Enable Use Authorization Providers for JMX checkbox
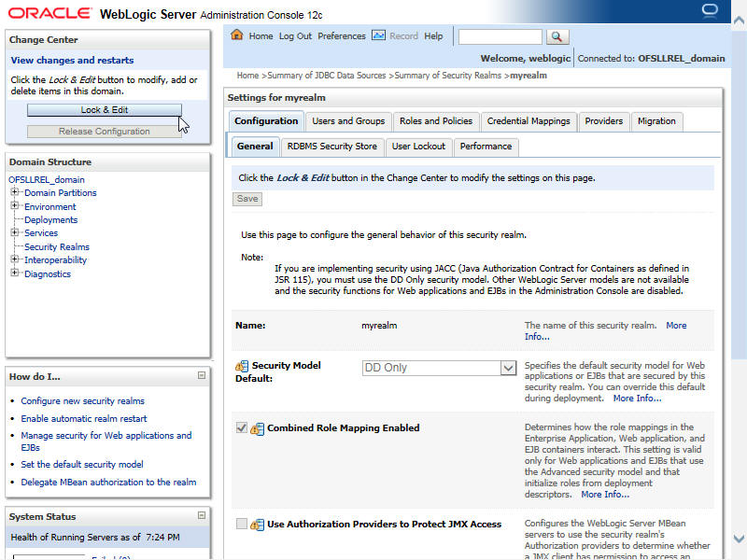Image resolution: width=747 pixels, height=560 pixels. tap(242, 524)
